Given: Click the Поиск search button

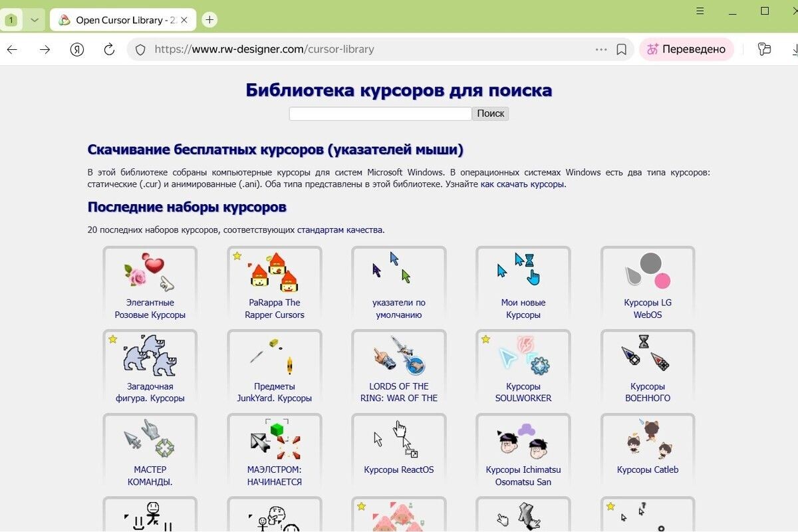Looking at the screenshot, I should click(491, 114).
